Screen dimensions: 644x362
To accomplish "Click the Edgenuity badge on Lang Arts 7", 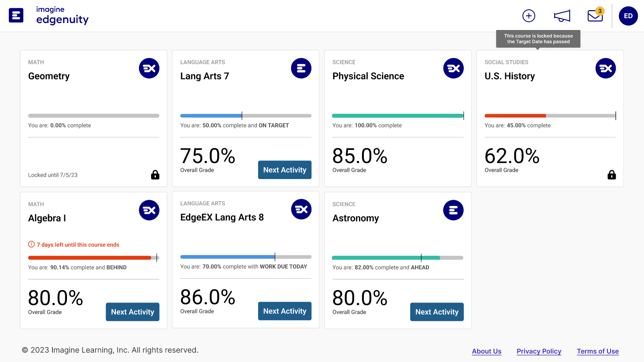I will 301,68.
